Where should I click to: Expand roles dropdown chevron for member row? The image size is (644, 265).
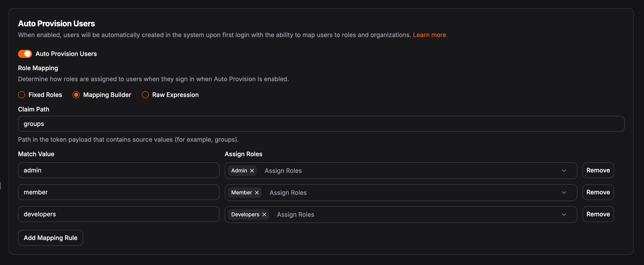[x=564, y=193]
